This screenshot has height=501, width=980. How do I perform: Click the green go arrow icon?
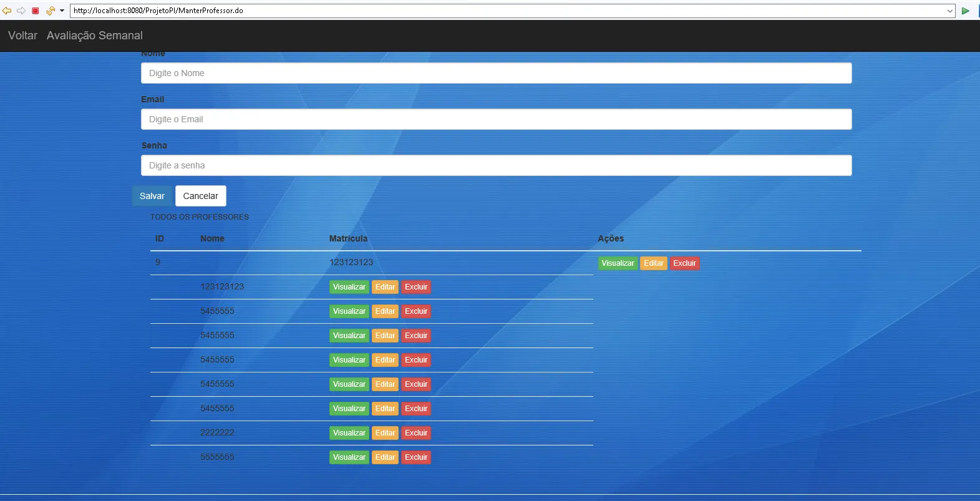[966, 11]
